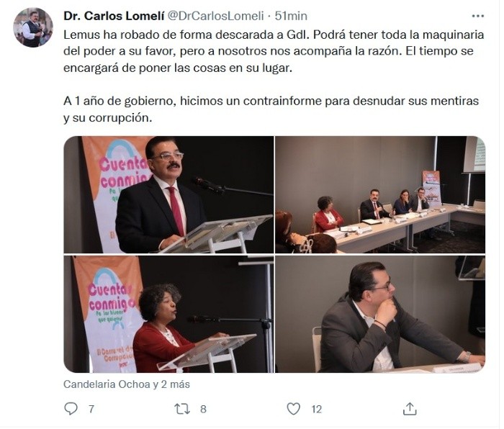Click the retweet count number 8

[x=203, y=409]
